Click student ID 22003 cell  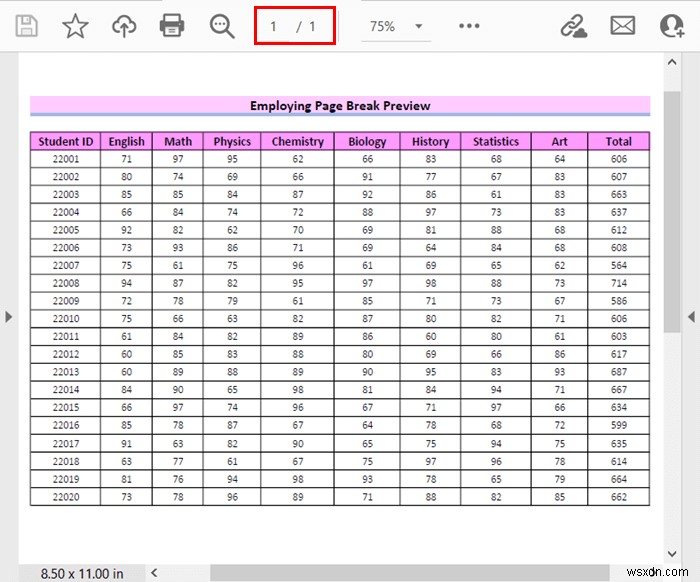click(x=66, y=195)
